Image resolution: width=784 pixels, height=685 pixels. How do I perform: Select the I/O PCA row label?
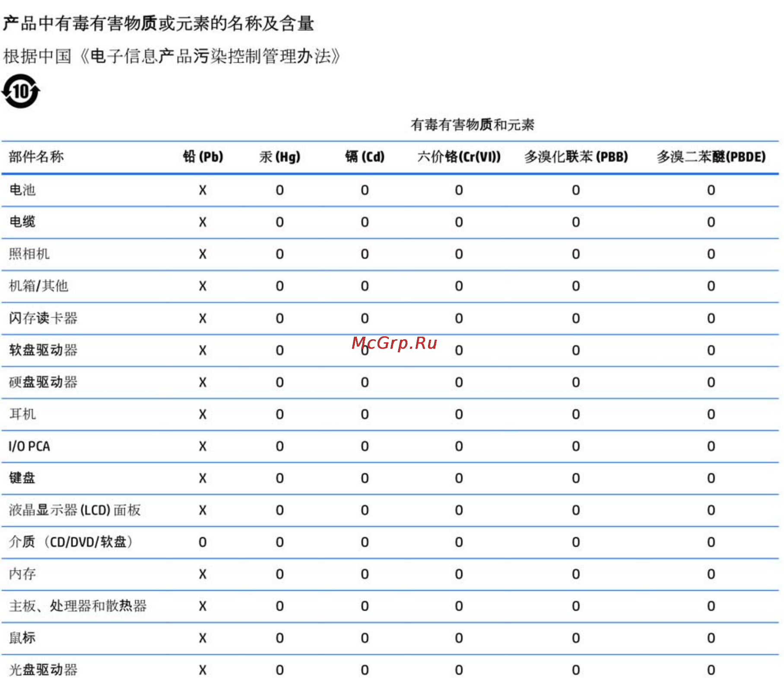tap(29, 446)
